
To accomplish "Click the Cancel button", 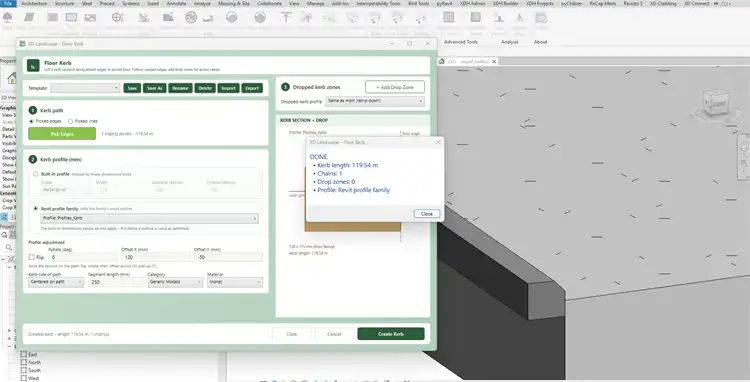I will pos(334,334).
